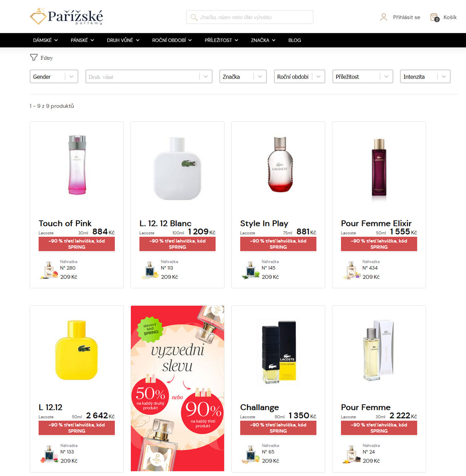Open the shopping cart icon
466x476 pixels.
point(435,17)
